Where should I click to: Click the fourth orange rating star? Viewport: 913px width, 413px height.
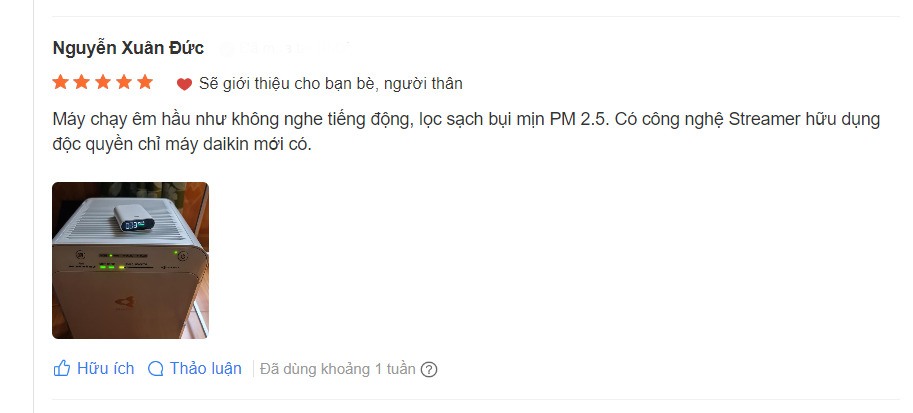(124, 82)
